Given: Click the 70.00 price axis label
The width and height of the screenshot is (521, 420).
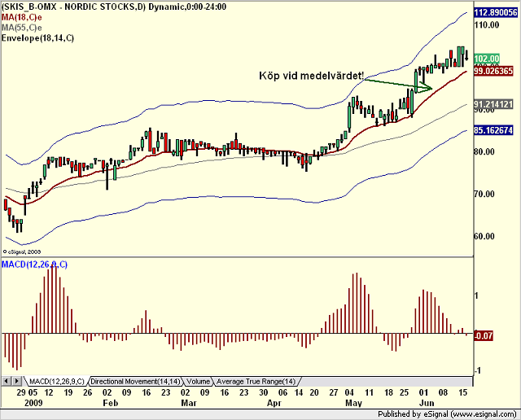Looking at the screenshot, I should (x=484, y=194).
